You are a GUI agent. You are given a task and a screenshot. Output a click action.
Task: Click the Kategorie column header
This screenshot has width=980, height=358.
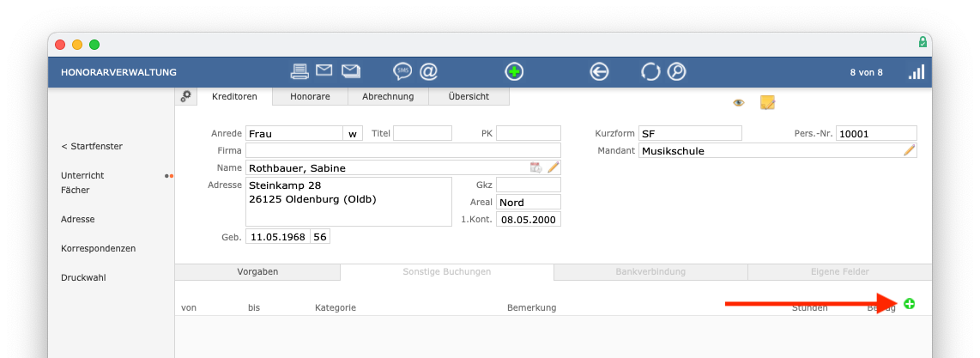point(336,307)
